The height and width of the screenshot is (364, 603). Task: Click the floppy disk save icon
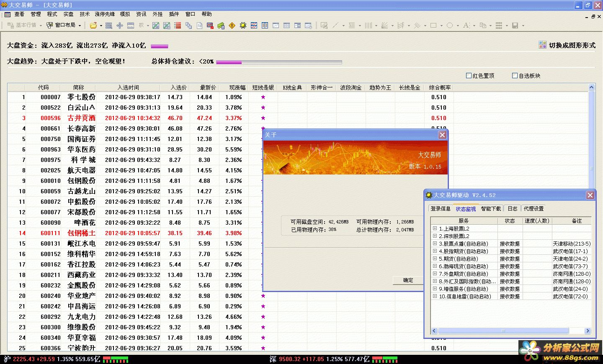tap(515, 26)
